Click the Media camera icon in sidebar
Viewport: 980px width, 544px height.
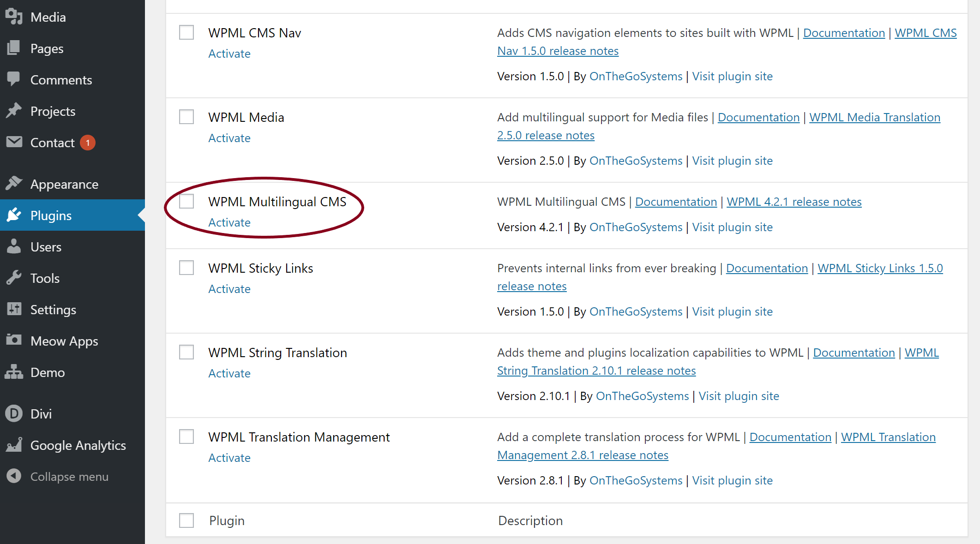coord(14,17)
